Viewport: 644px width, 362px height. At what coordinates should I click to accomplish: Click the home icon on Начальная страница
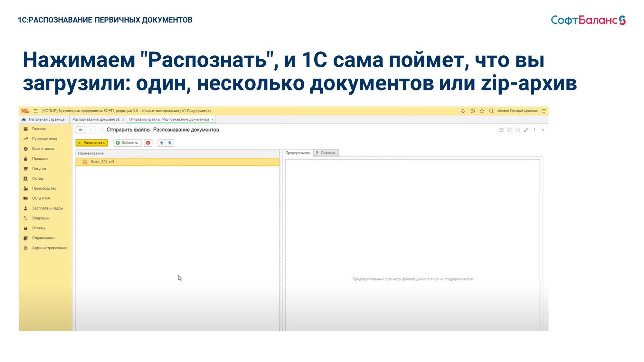(x=24, y=119)
